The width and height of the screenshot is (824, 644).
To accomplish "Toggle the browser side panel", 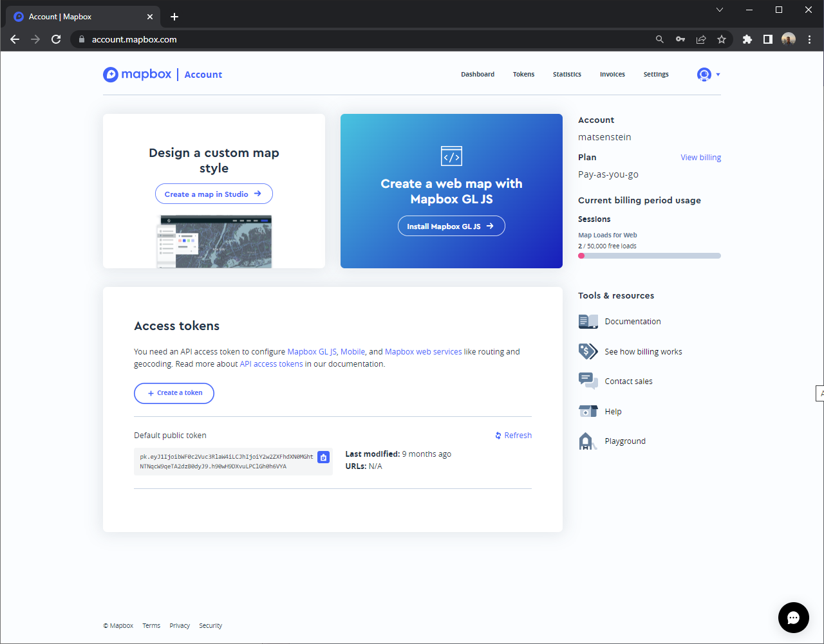I will 768,39.
